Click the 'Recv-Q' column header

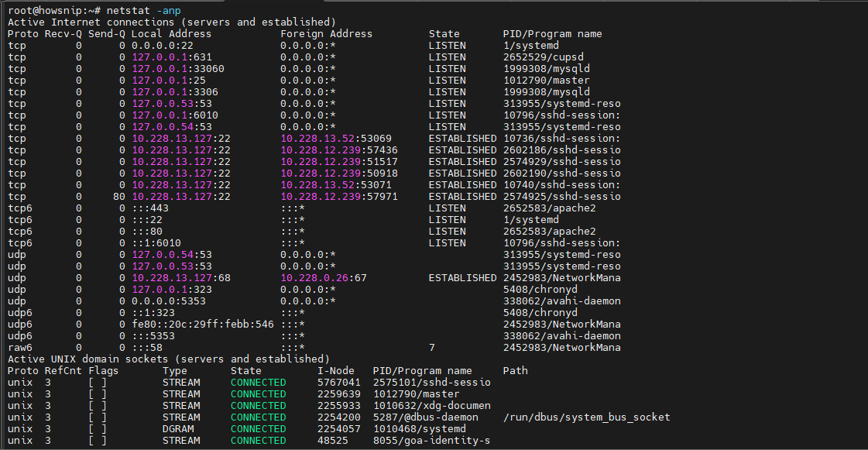pos(63,34)
